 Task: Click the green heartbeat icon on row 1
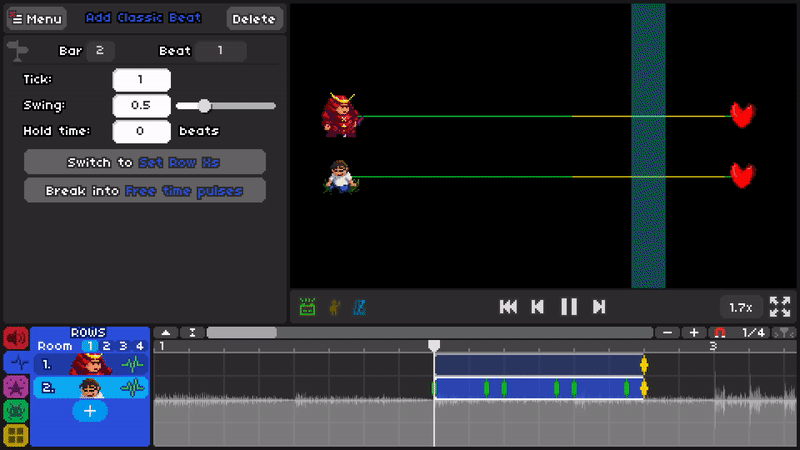(x=132, y=364)
